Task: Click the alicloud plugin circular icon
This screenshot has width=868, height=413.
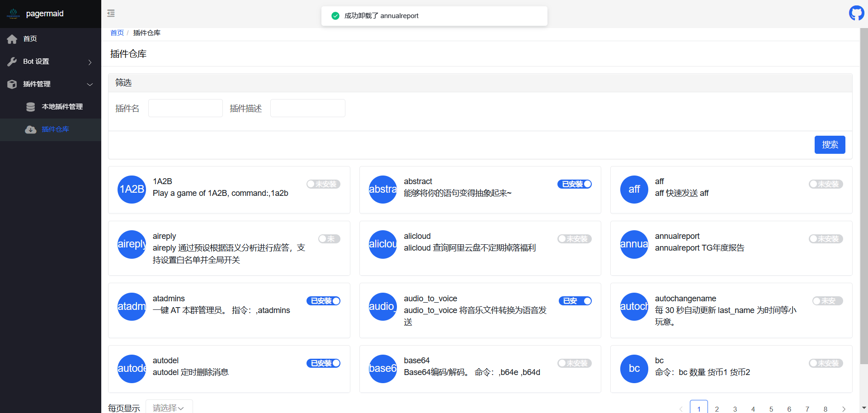Action: [382, 244]
